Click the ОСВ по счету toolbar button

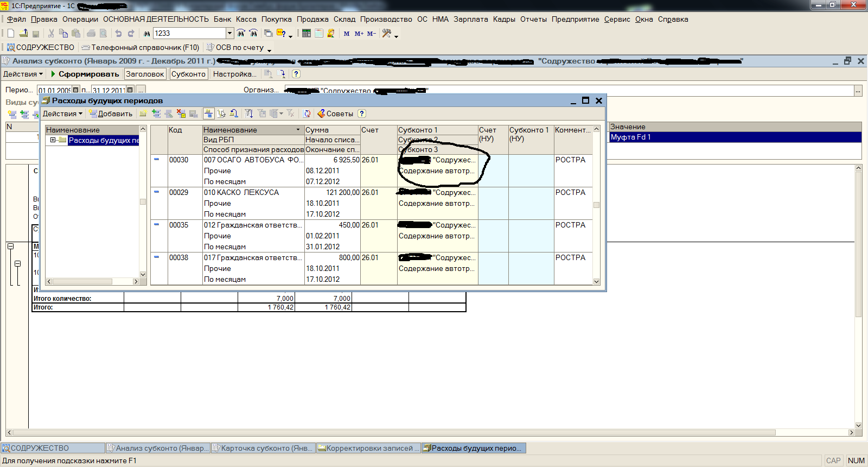coord(235,47)
